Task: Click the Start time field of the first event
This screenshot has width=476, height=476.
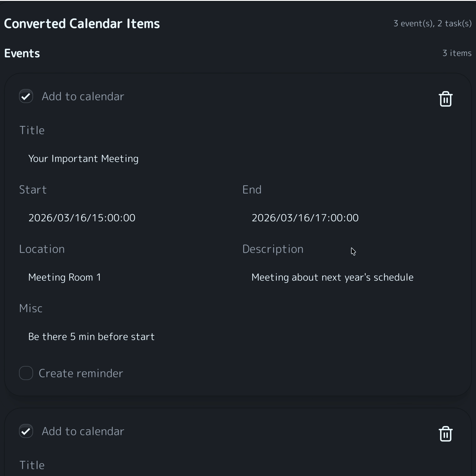Action: tap(82, 217)
